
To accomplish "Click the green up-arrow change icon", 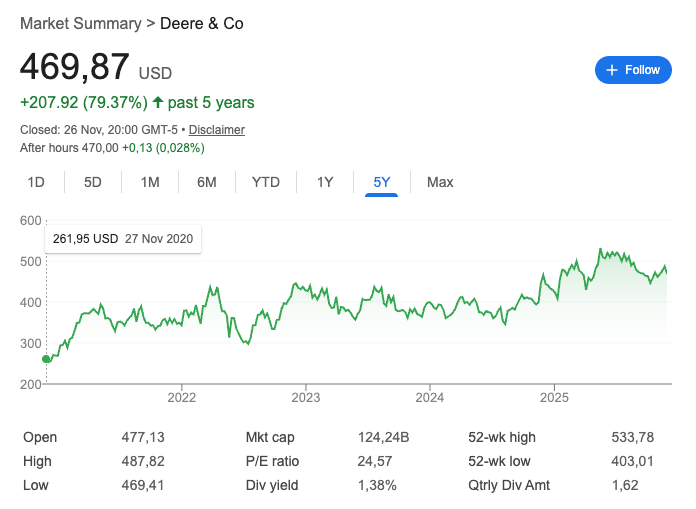I will [x=158, y=102].
